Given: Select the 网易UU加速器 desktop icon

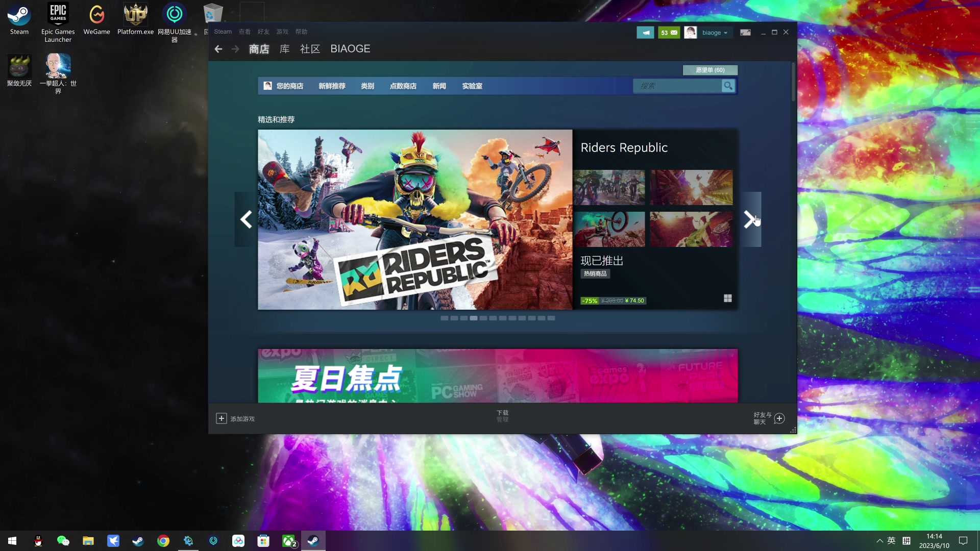Looking at the screenshot, I should [x=175, y=23].
